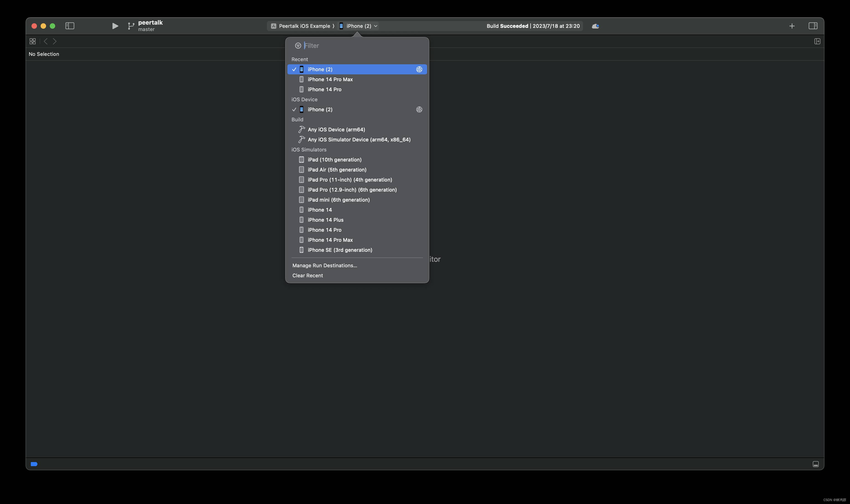Click the iPhone device icon in the toolbar destination
The height and width of the screenshot is (504, 850).
coord(341,26)
